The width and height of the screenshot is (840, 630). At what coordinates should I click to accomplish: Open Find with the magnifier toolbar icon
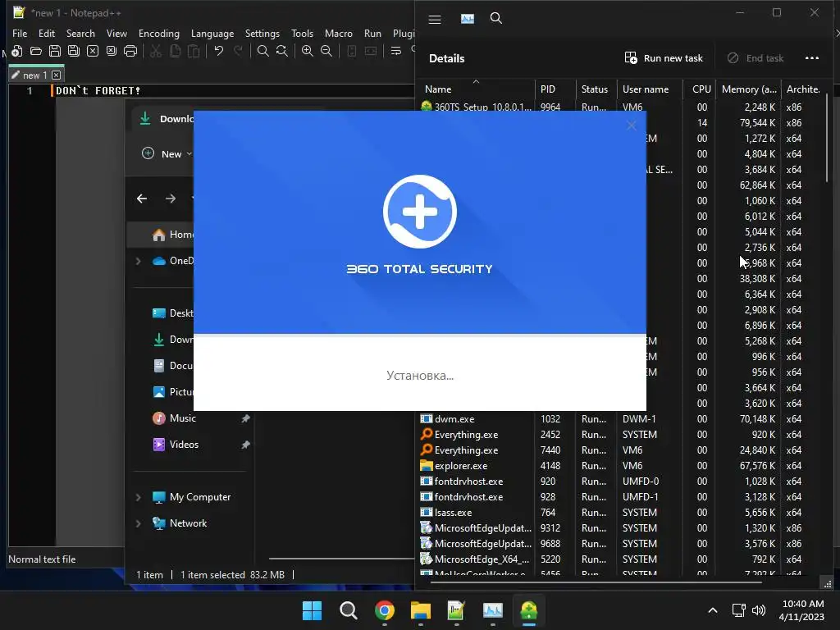pyautogui.click(x=263, y=51)
